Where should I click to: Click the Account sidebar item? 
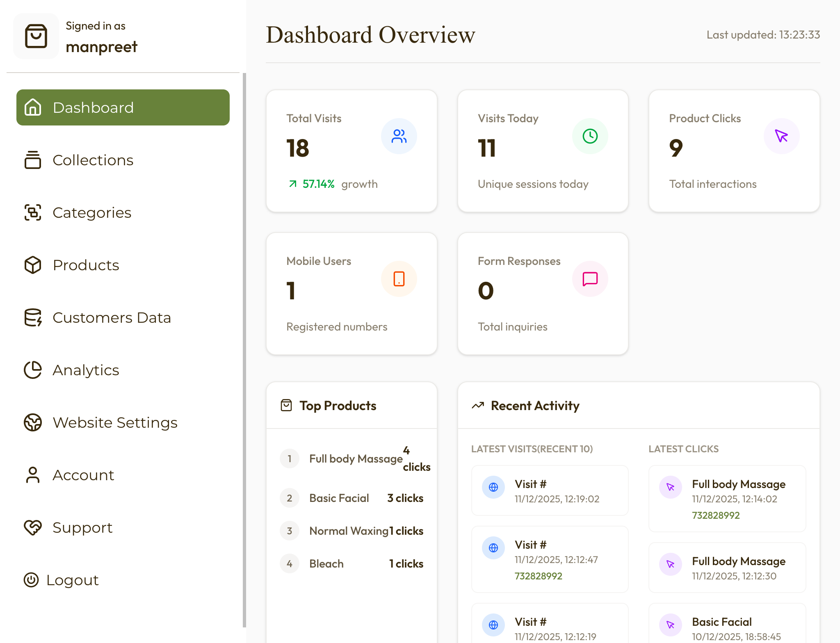83,475
